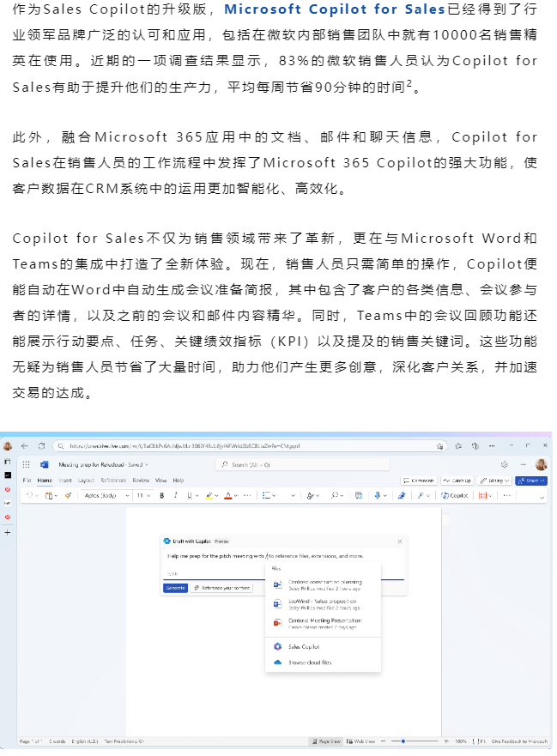Viewport: 557px width, 756px height.
Task: Switch to Page View in status bar
Action: coord(326,741)
